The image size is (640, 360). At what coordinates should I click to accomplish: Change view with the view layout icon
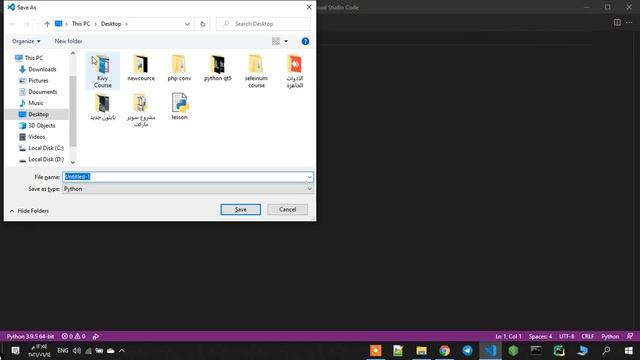pos(276,41)
